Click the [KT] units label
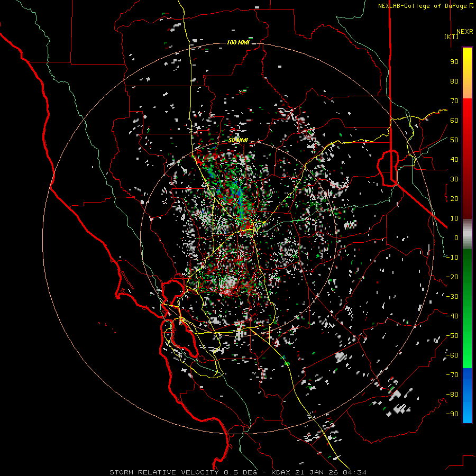The width and height of the screenshot is (476, 476). pos(452,36)
